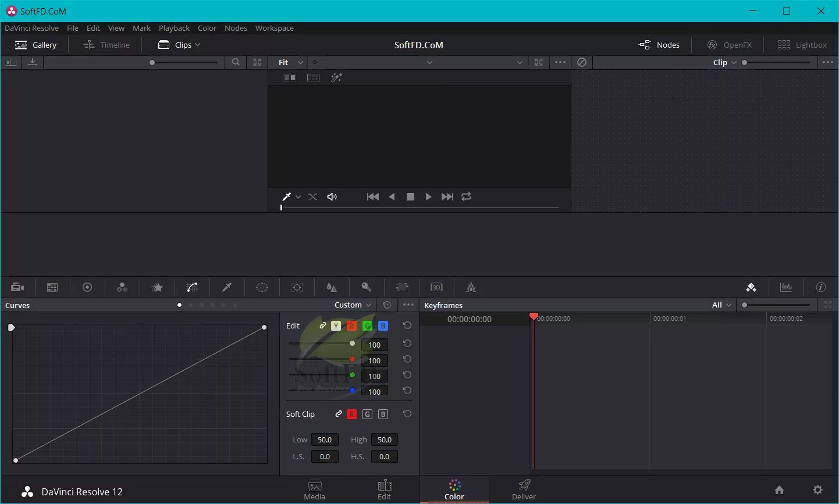Image resolution: width=839 pixels, height=504 pixels.
Task: Select the Curves palette icon
Action: coord(192,287)
